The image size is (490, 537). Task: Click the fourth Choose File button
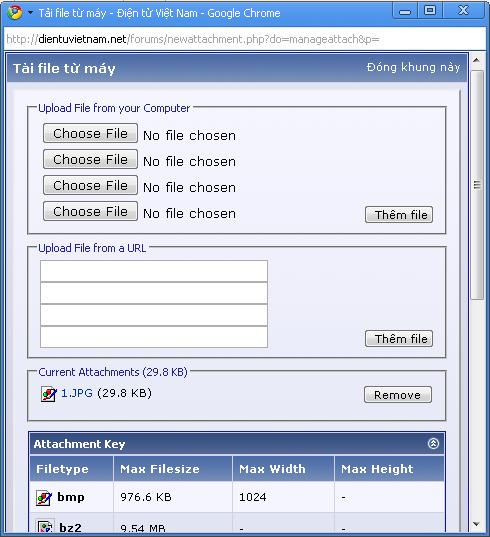pos(90,211)
